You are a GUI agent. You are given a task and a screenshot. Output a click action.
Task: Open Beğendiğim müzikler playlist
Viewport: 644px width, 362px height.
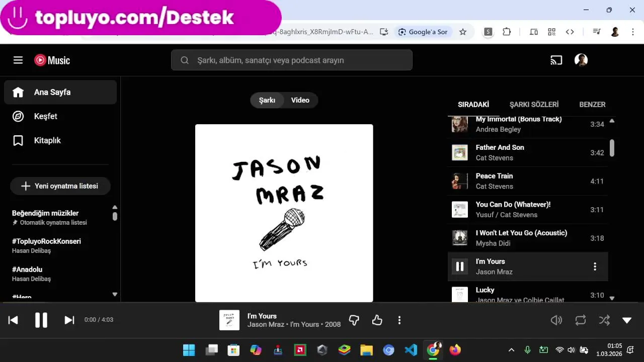45,213
